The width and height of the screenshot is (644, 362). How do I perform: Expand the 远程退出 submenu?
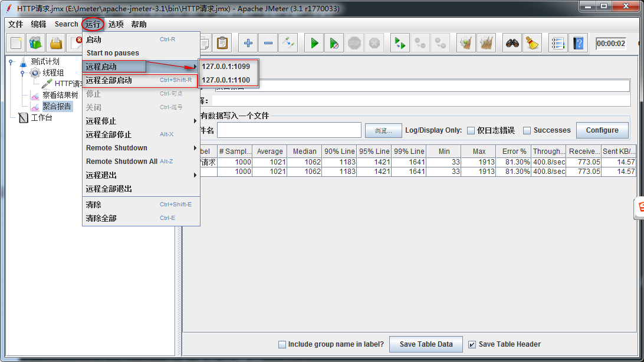pos(141,175)
